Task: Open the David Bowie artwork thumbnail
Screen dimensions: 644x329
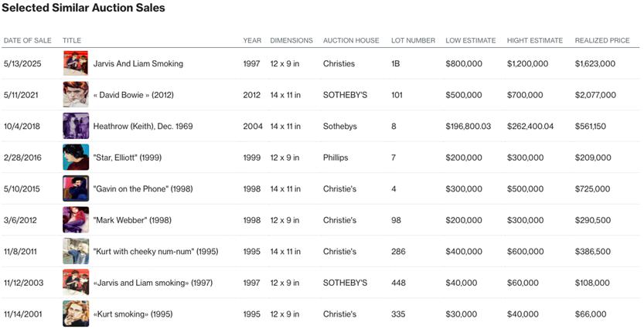Action: tap(76, 95)
